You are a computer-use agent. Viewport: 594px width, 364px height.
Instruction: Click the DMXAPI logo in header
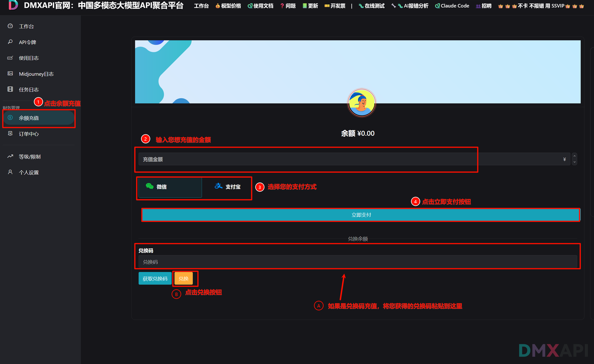pos(13,5)
